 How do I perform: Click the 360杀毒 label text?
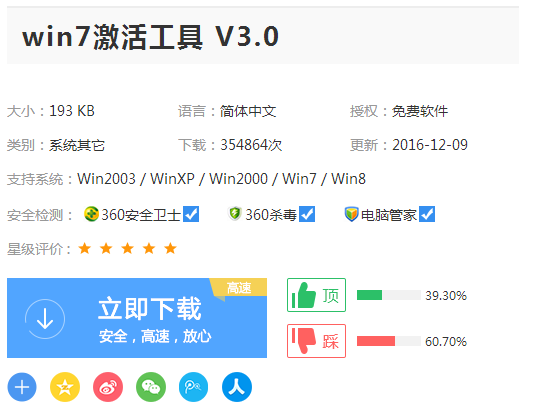271,215
